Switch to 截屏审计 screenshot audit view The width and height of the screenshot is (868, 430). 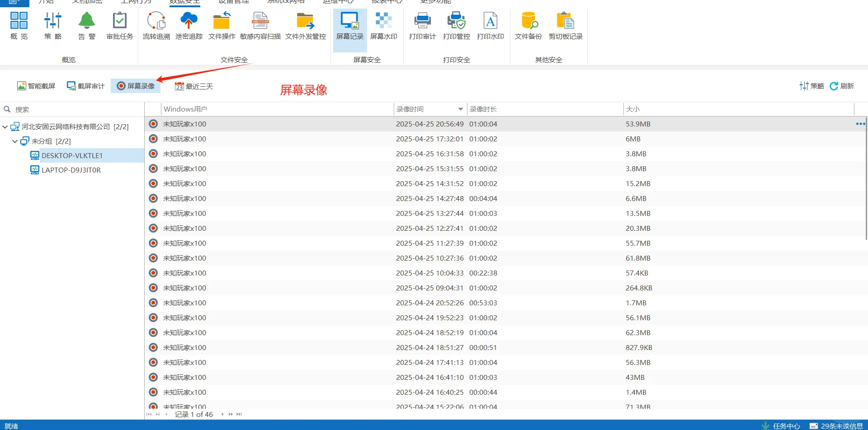point(86,86)
